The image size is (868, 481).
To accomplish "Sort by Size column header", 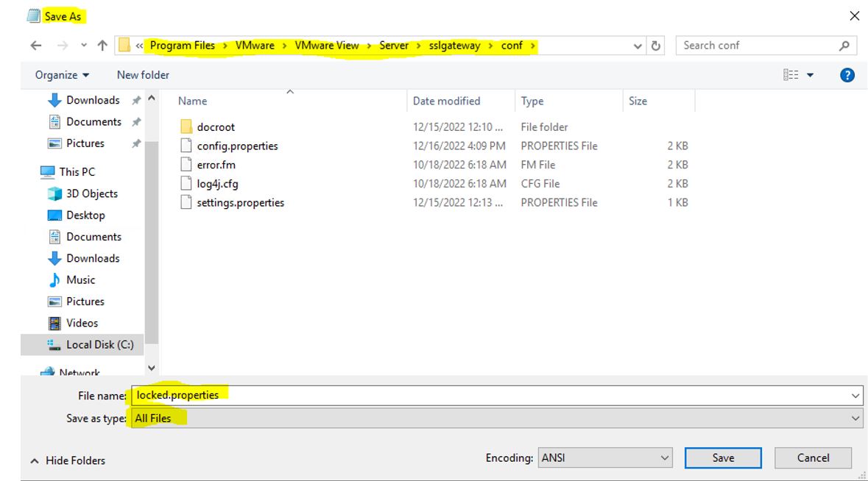I will click(x=638, y=101).
